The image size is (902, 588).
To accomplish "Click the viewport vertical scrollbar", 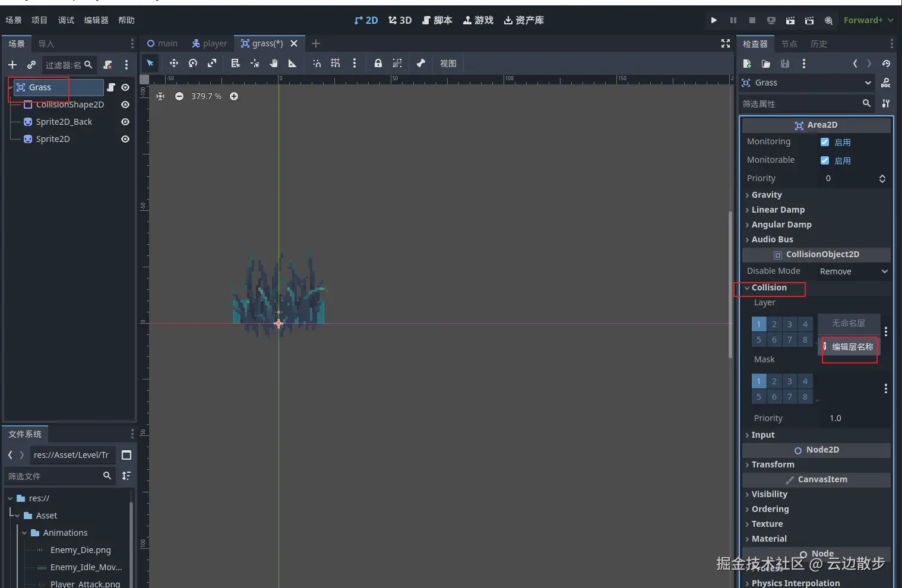I will click(x=730, y=285).
